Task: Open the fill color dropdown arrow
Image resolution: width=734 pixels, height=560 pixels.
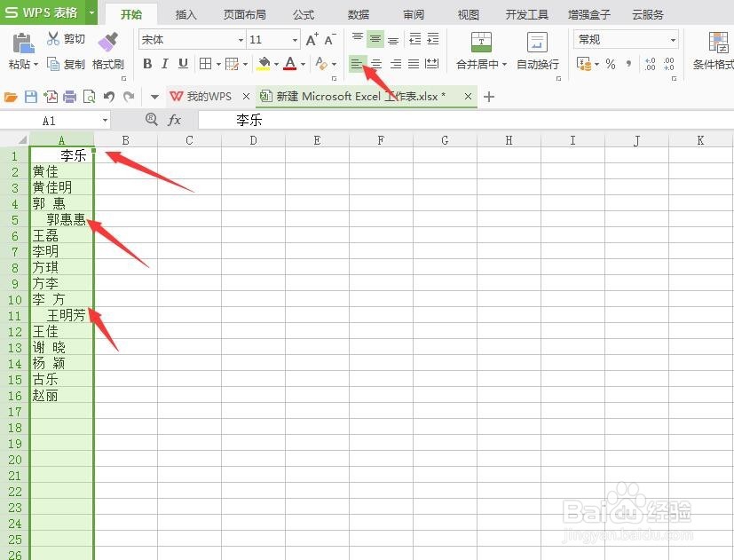Action: [x=276, y=64]
